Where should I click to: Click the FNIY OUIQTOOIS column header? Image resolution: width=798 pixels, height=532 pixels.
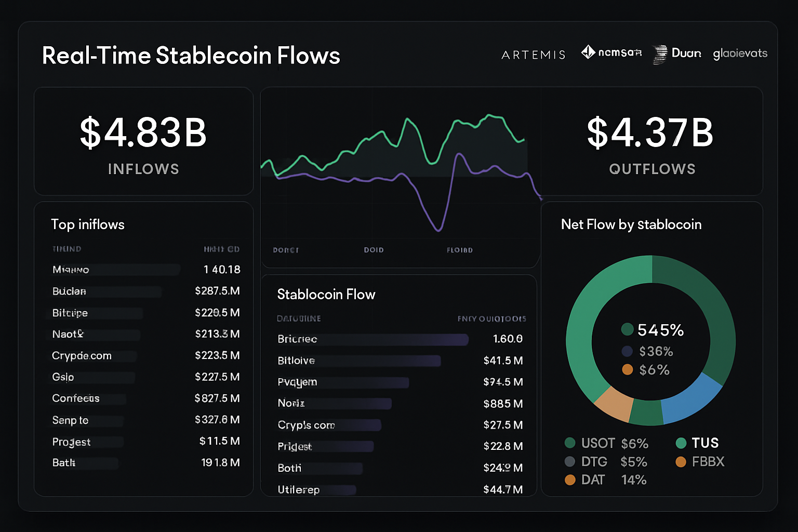pos(491,318)
